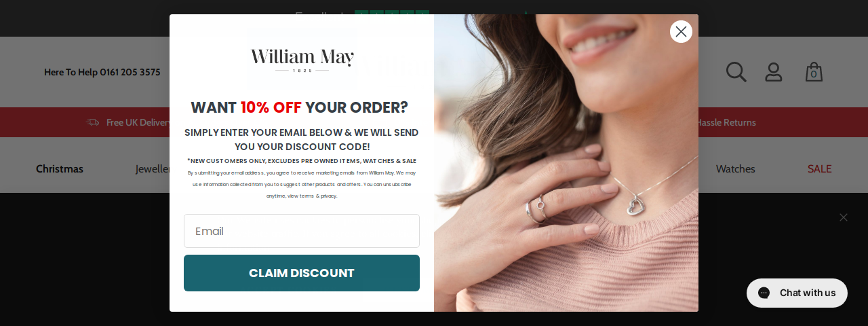This screenshot has height=326, width=868.
Task: Open the Watches menu item
Action: pyautogui.click(x=736, y=168)
